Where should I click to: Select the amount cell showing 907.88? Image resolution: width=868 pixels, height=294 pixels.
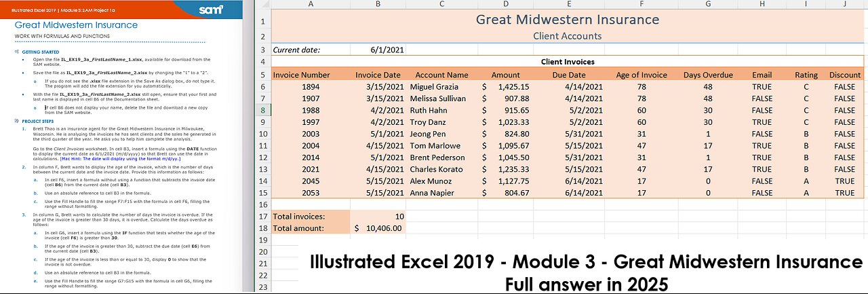click(x=505, y=99)
